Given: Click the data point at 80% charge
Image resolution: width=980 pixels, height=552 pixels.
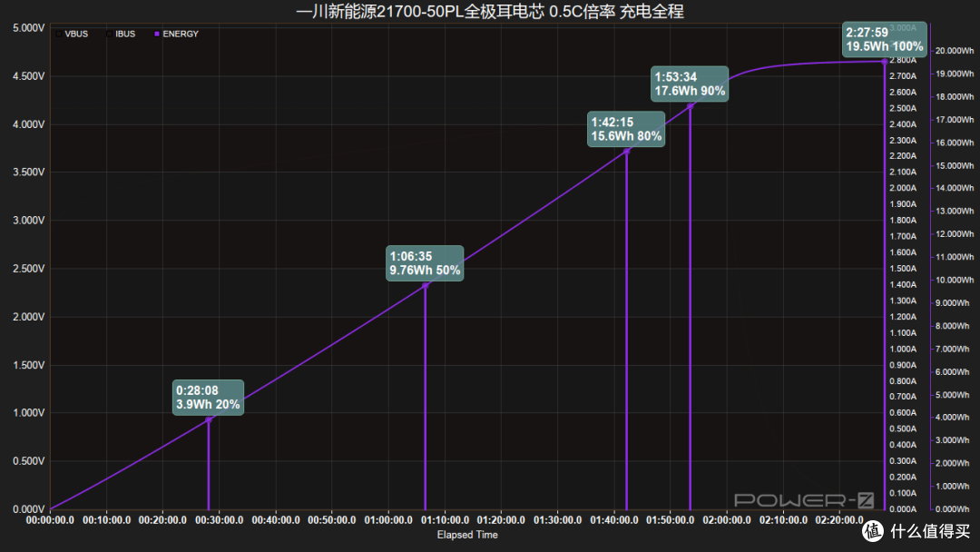Looking at the screenshot, I should click(627, 152).
